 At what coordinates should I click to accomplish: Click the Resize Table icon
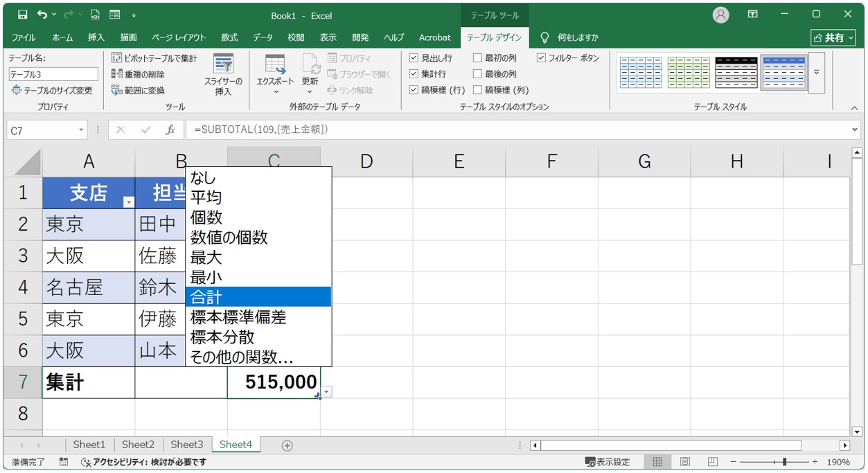[16, 91]
